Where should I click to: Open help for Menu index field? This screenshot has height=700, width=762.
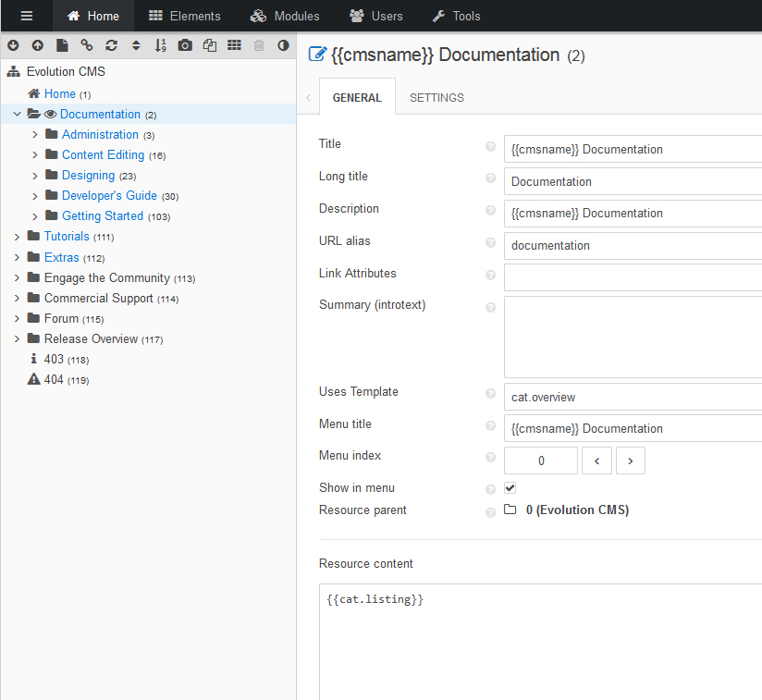coord(490,457)
